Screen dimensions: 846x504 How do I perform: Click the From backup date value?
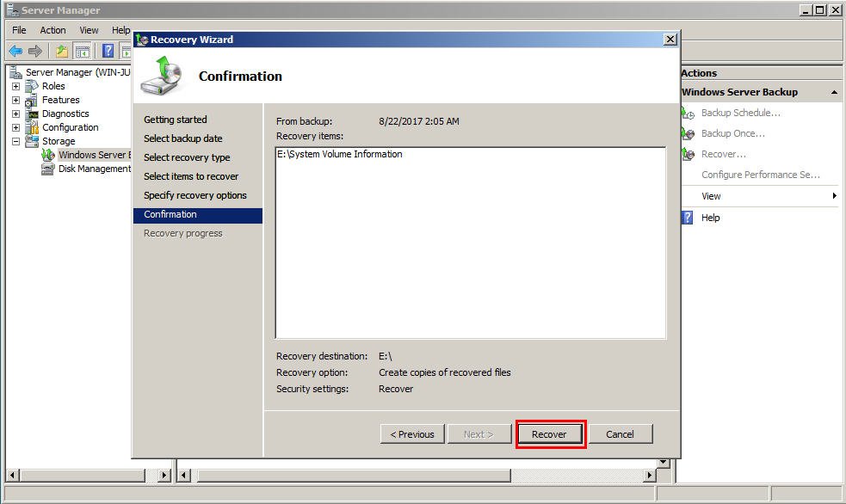[x=418, y=122]
